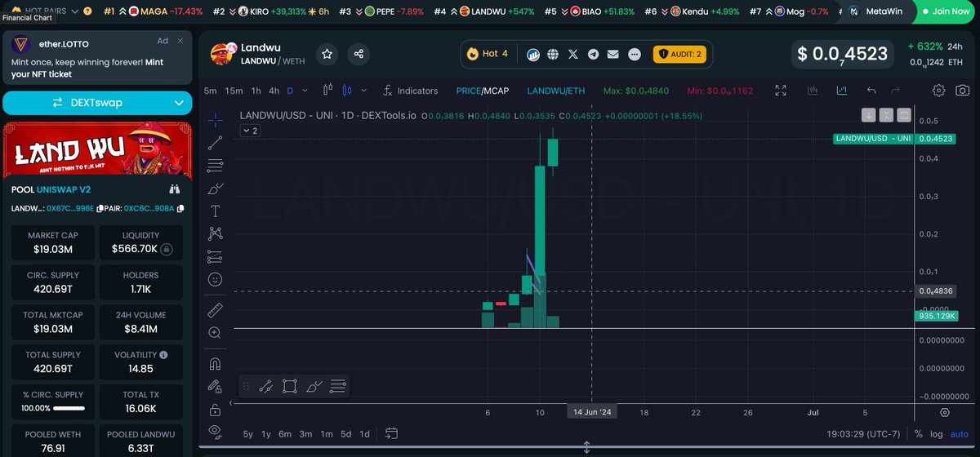Select the 5m timeframe
980x457 pixels.
coord(211,91)
